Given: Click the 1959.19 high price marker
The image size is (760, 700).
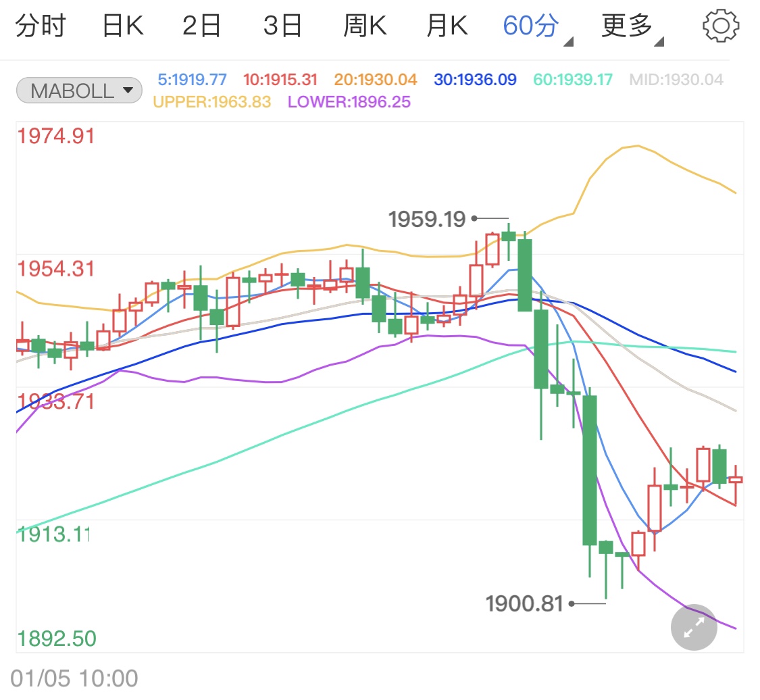Looking at the screenshot, I should [x=427, y=219].
